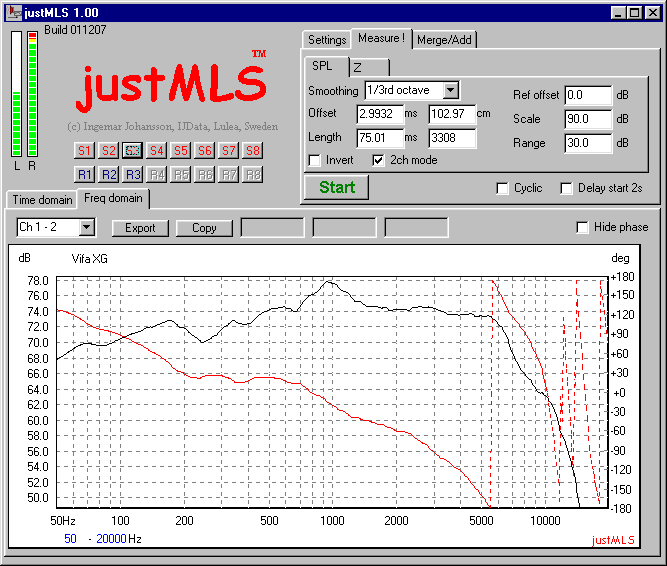Viewport: 667px width, 566px height.
Task: Click the green Start button
Action: (x=336, y=187)
